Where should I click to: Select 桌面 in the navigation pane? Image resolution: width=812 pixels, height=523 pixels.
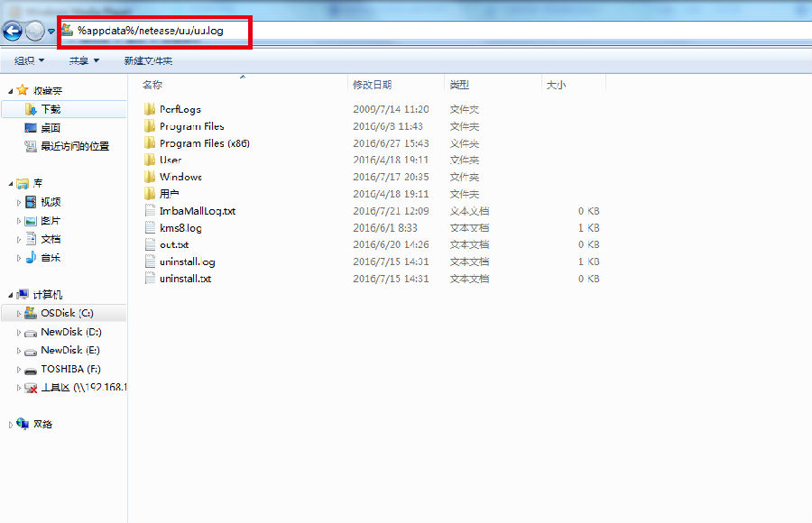coord(51,127)
